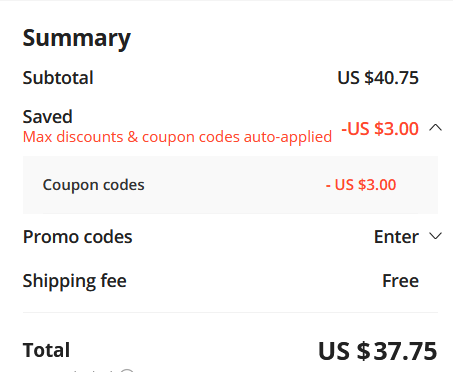This screenshot has height=372, width=453.
Task: Collapse the Saved discounts chevron
Action: (435, 128)
